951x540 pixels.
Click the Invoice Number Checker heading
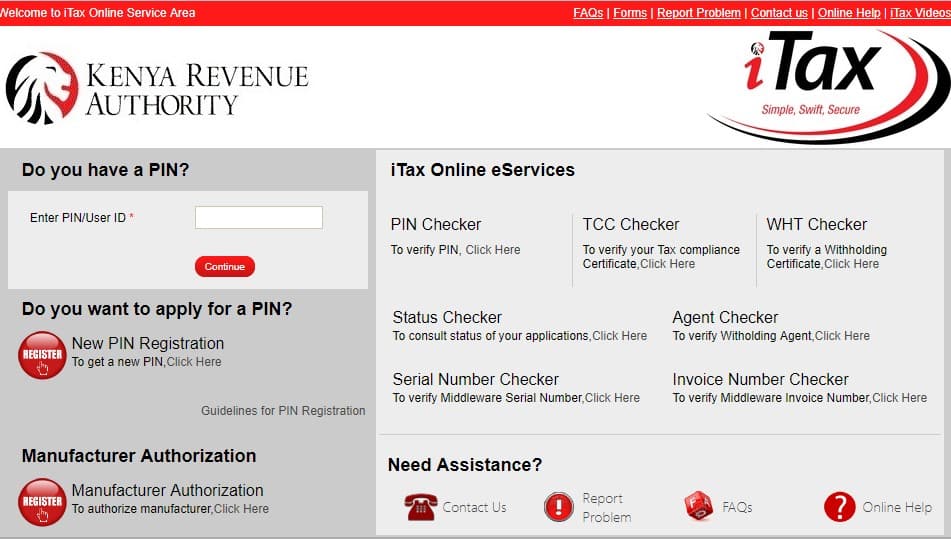tap(760, 379)
